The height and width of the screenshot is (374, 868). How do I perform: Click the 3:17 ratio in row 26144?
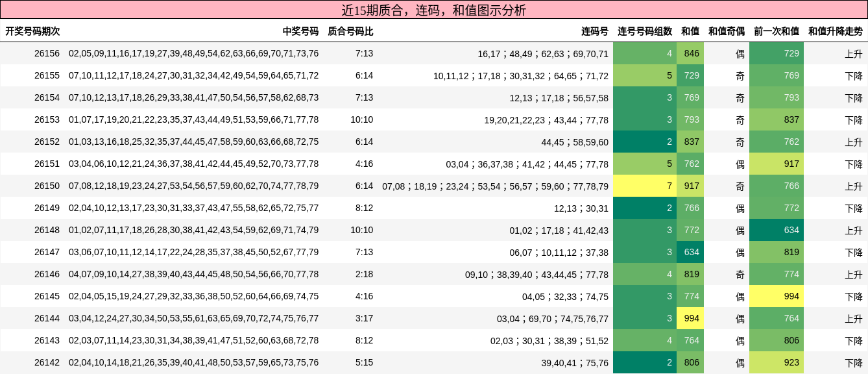364,318
